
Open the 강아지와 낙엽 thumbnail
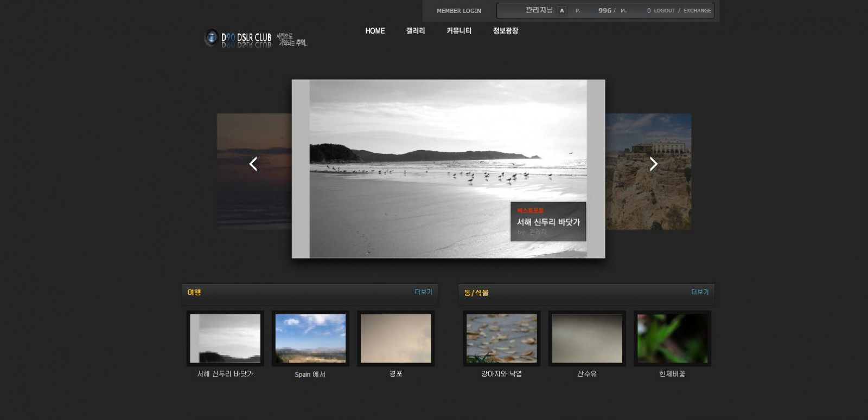(x=502, y=338)
